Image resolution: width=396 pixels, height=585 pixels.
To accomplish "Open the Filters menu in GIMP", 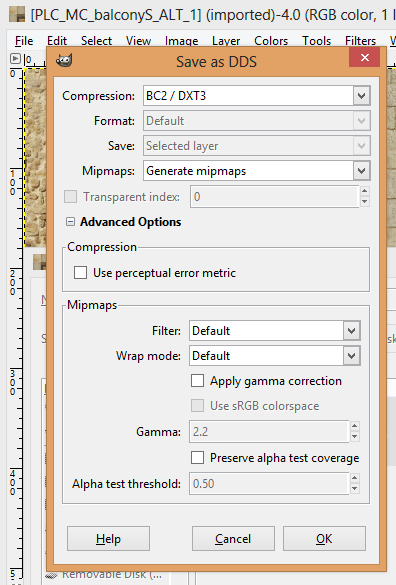I will (360, 40).
